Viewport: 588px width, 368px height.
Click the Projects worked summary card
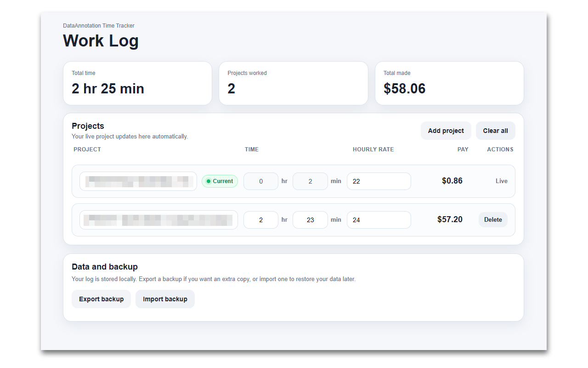pos(294,83)
